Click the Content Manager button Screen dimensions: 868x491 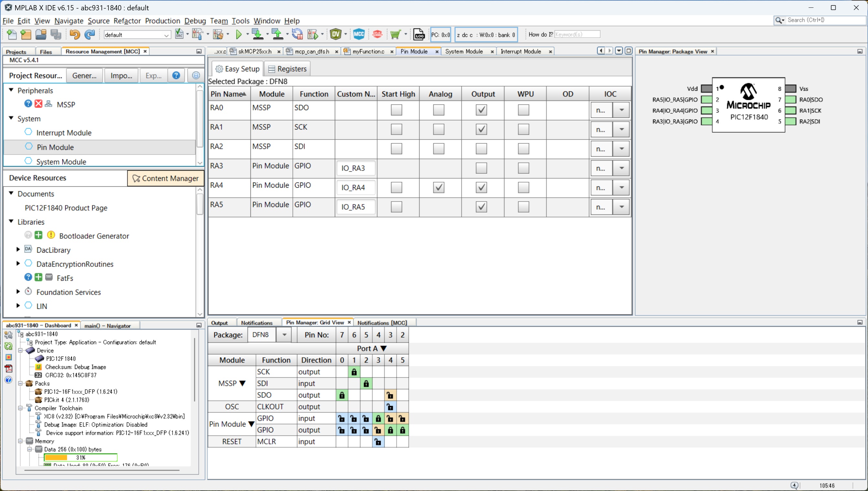pos(165,178)
